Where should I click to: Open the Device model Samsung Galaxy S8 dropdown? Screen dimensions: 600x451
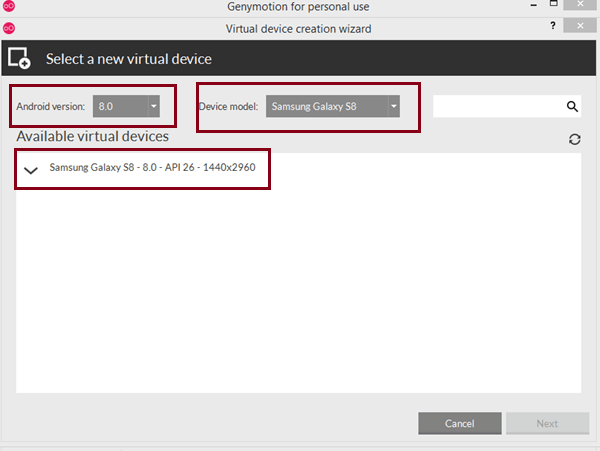334,105
